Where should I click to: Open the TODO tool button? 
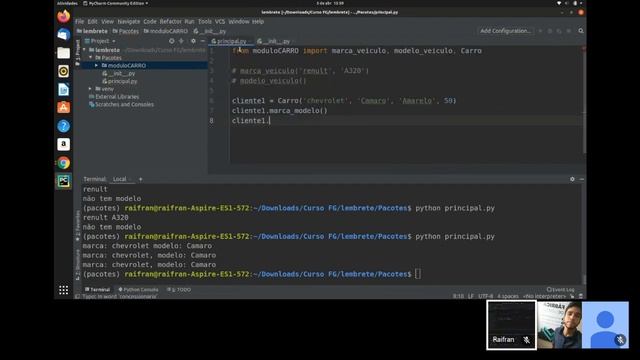pyautogui.click(x=180, y=289)
